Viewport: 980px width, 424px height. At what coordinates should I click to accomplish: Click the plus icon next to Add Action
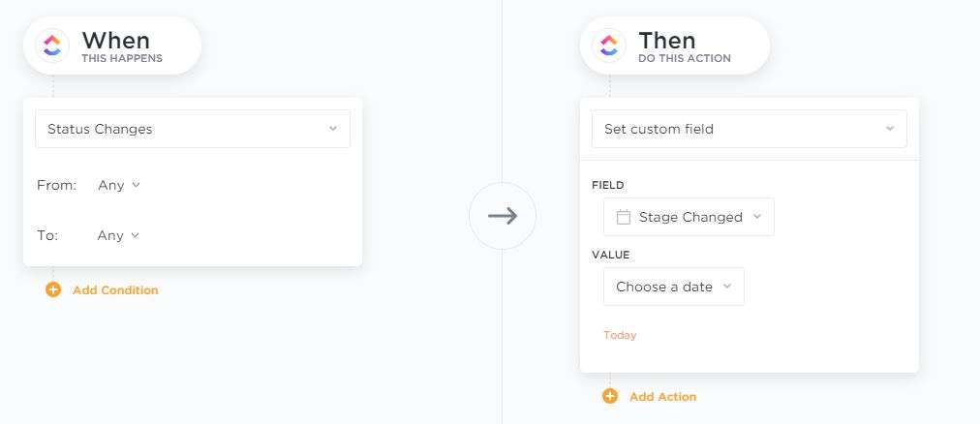click(x=610, y=396)
